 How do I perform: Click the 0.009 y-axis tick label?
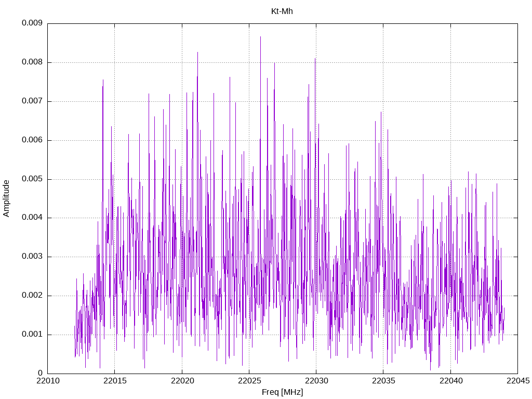(32, 23)
